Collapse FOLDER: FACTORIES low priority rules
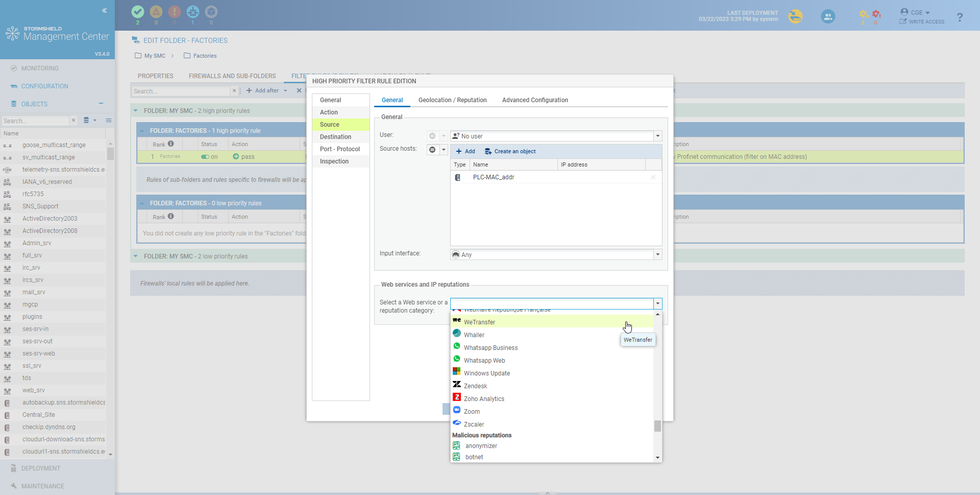 [x=142, y=203]
